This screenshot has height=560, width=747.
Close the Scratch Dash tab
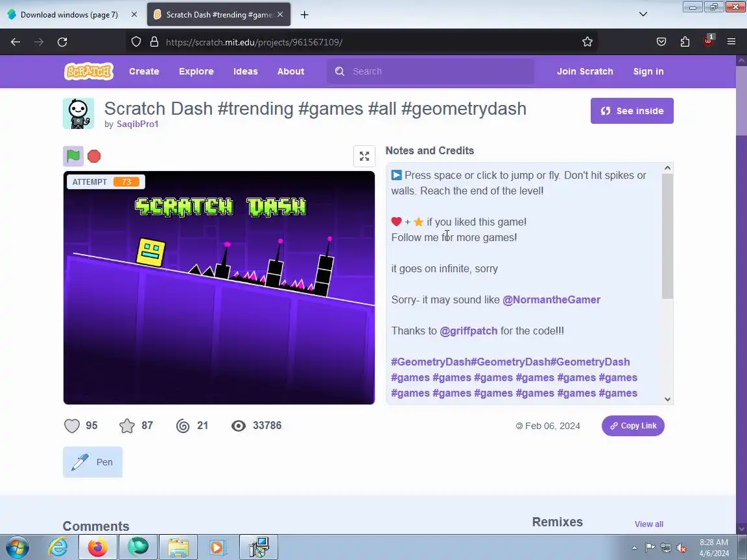280,15
